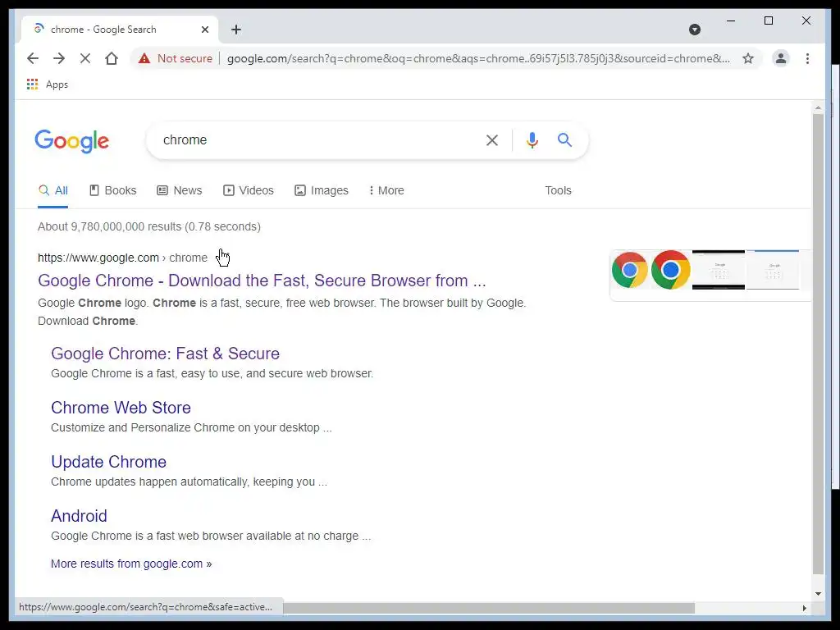
Task: Click the first Chrome logo thumbnail
Action: [x=630, y=270]
